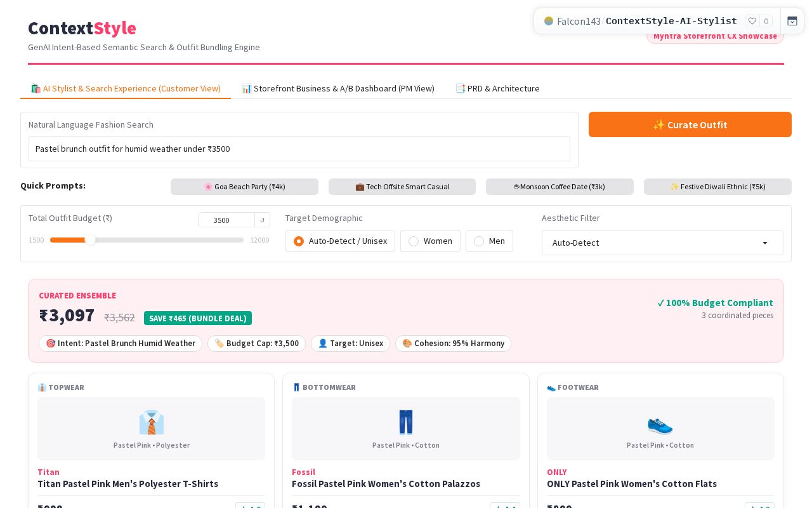Viewport: 812px width, 508px height.
Task: Use the Festive Diwali Ethnic quick prompt
Action: 717,187
